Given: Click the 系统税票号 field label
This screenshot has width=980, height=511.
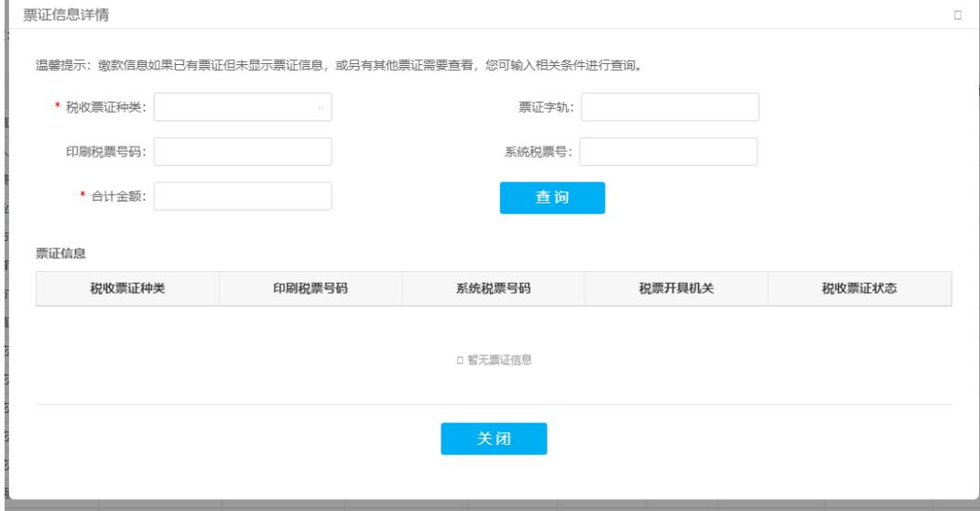Looking at the screenshot, I should [539, 152].
